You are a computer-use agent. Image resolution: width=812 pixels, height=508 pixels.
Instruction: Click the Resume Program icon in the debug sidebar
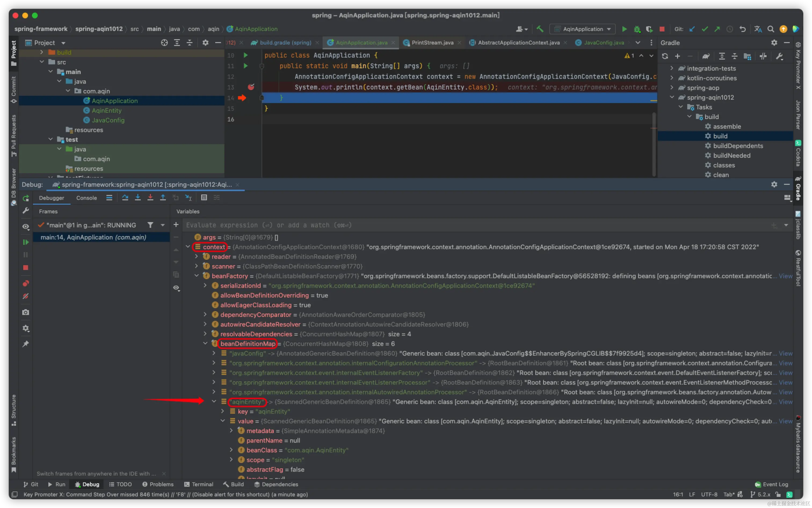tap(26, 242)
